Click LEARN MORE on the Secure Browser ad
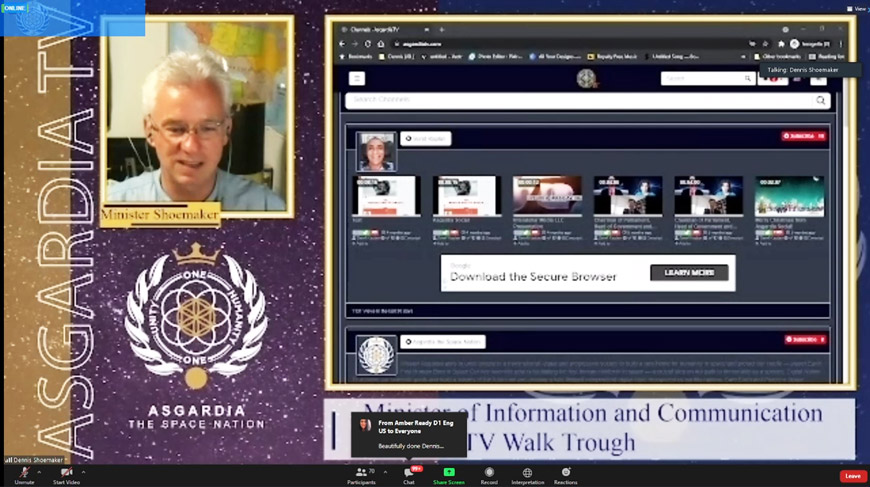This screenshot has width=870, height=487. pyautogui.click(x=689, y=272)
